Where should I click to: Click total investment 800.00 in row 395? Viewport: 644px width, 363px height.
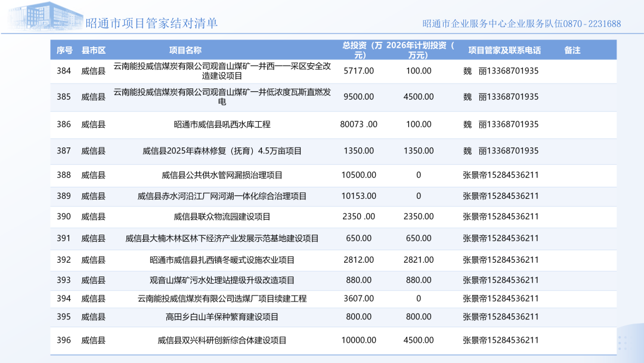pos(358,317)
